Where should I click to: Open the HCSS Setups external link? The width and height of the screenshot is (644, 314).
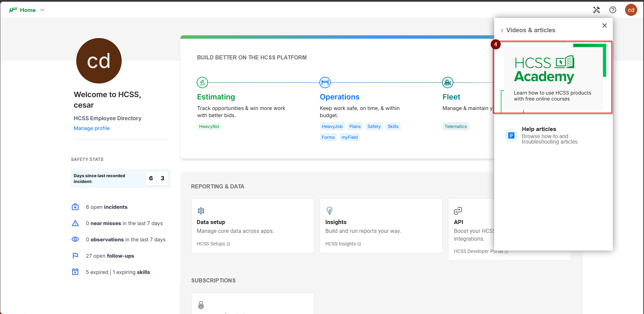pos(213,244)
